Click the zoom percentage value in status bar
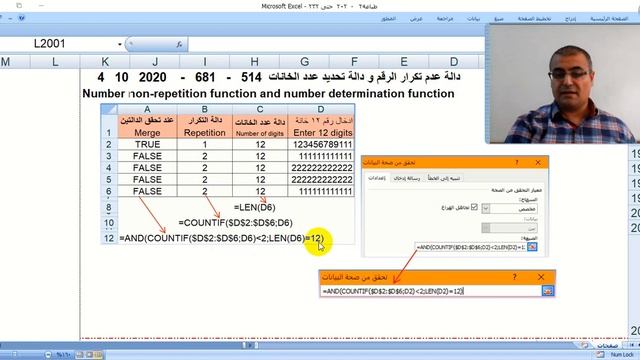This screenshot has width=640, height=360. [64, 355]
